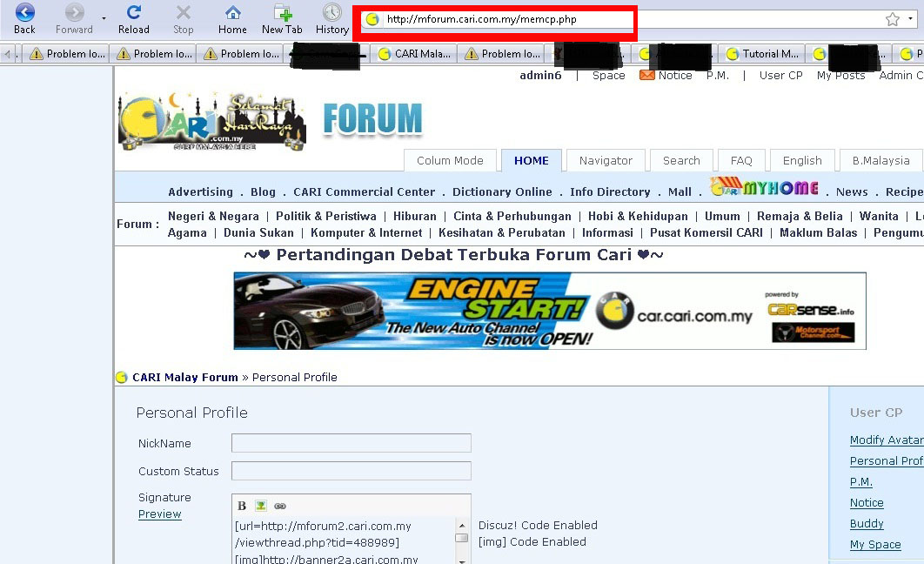Open Hiburan forum category
The image size is (924, 564).
(x=415, y=217)
